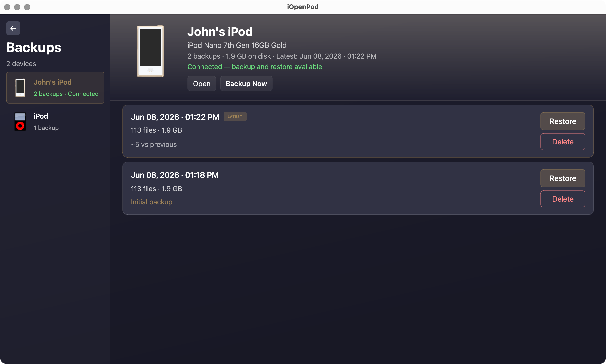The height and width of the screenshot is (364, 606).
Task: Click the Jun 08, 2026 · 01:22 PM heading
Action: pos(175,117)
